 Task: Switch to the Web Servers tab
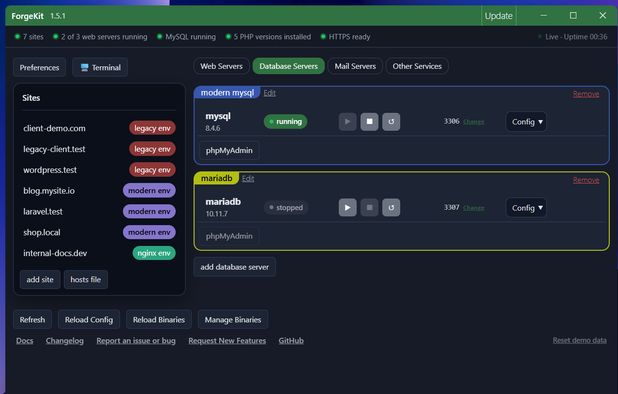pyautogui.click(x=221, y=66)
